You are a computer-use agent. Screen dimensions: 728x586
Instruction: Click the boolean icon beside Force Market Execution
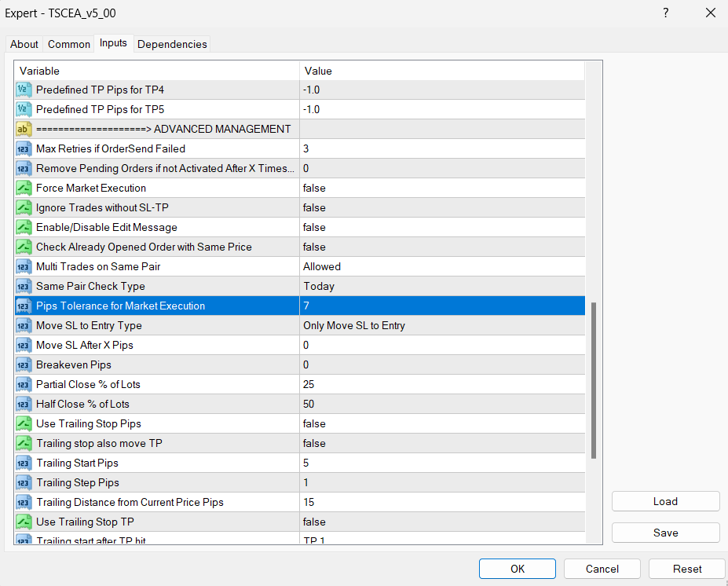[23, 188]
